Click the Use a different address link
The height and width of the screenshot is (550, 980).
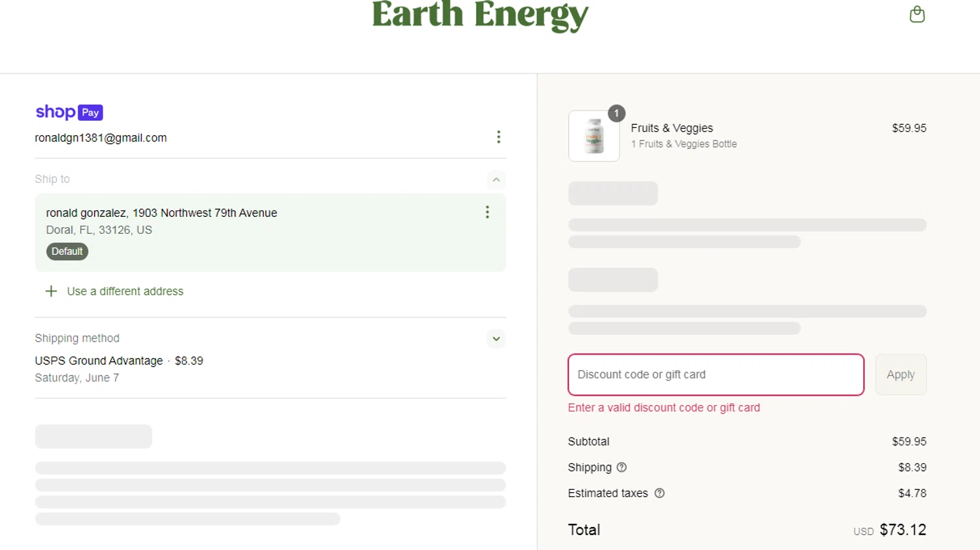click(x=125, y=291)
